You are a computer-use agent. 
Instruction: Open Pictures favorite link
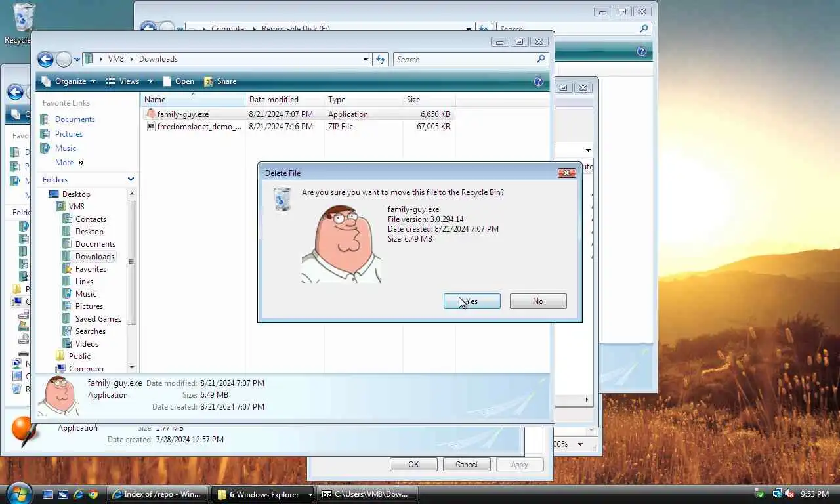pyautogui.click(x=68, y=134)
